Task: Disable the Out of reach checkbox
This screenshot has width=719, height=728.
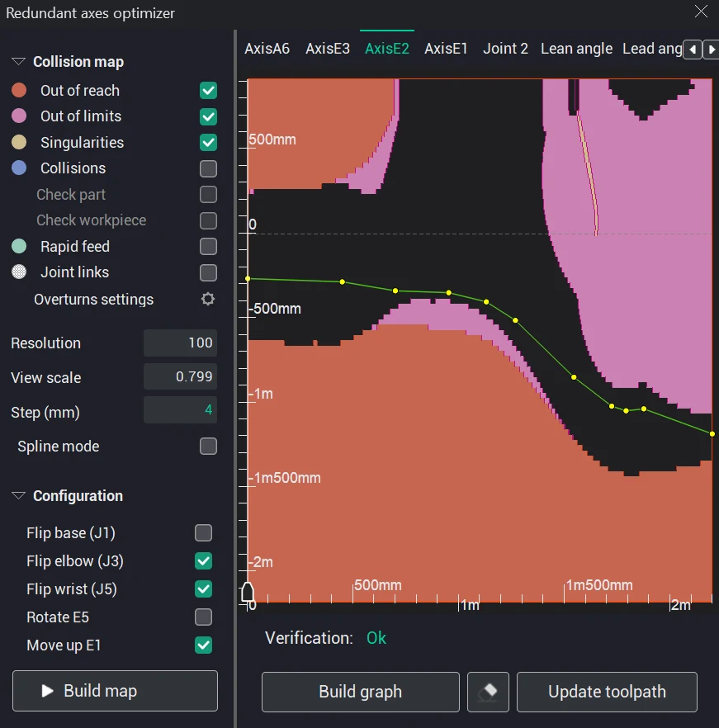Action: coord(209,91)
